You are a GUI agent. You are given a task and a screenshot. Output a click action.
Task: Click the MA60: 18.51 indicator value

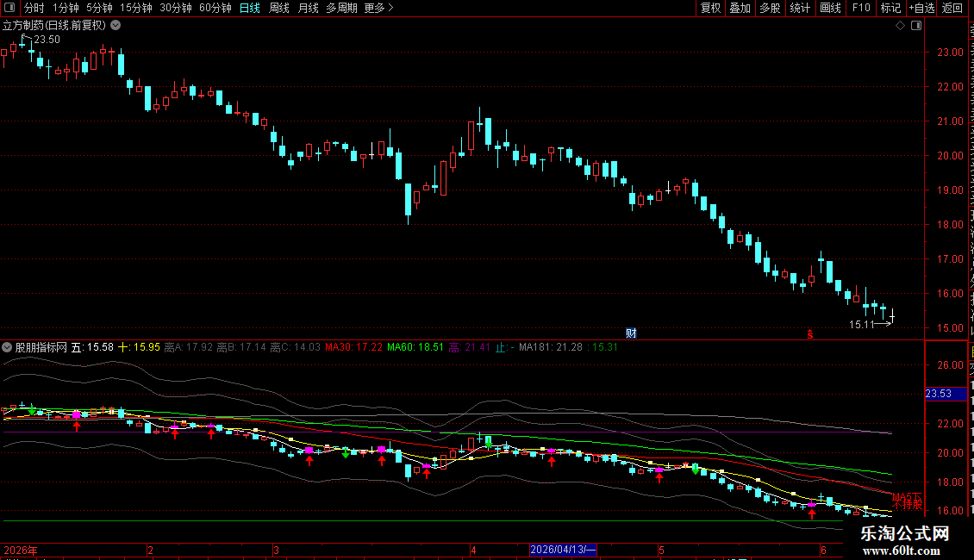415,347
